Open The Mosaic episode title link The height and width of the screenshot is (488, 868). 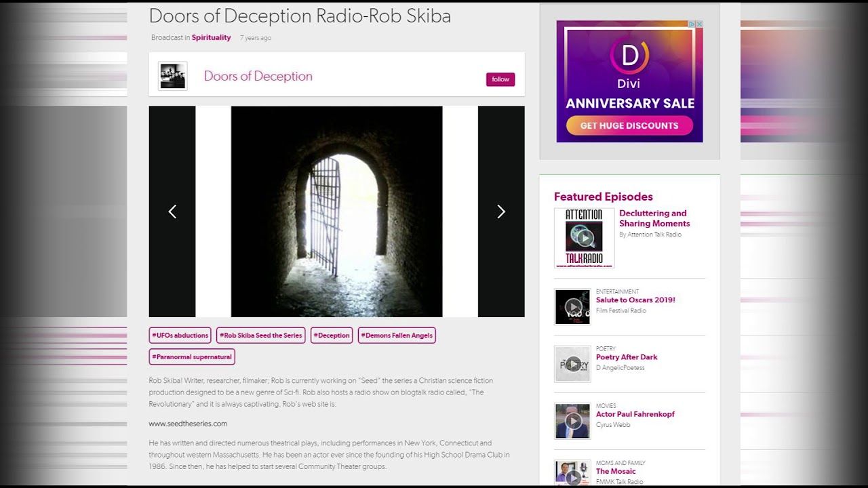pyautogui.click(x=616, y=471)
